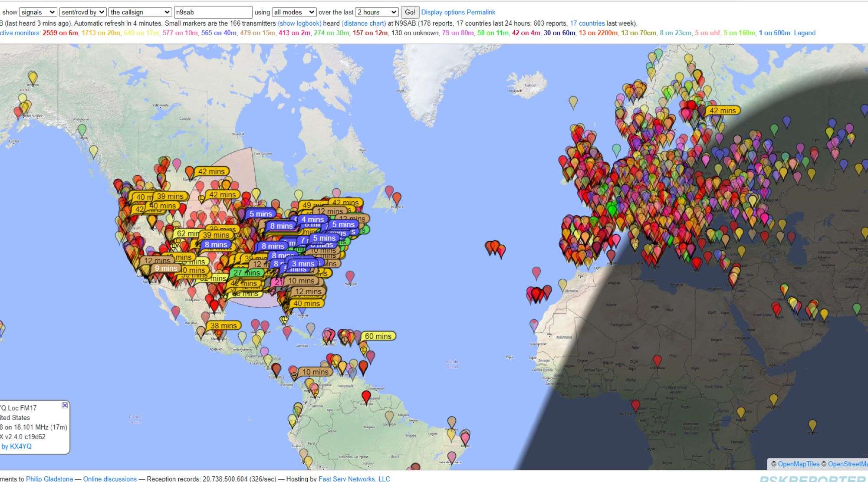Viewport: 868px width, 482px height.
Task: Click the '13 on 70cm' band filter
Action: tap(639, 33)
